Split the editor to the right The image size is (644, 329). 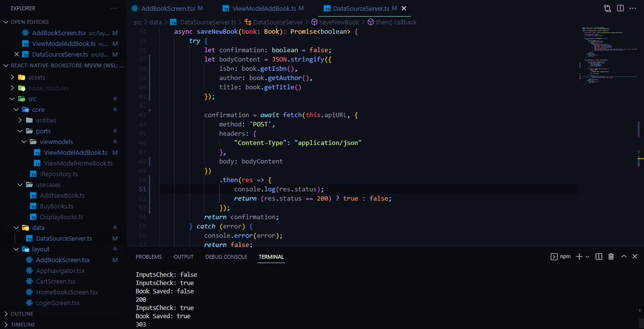coord(620,9)
